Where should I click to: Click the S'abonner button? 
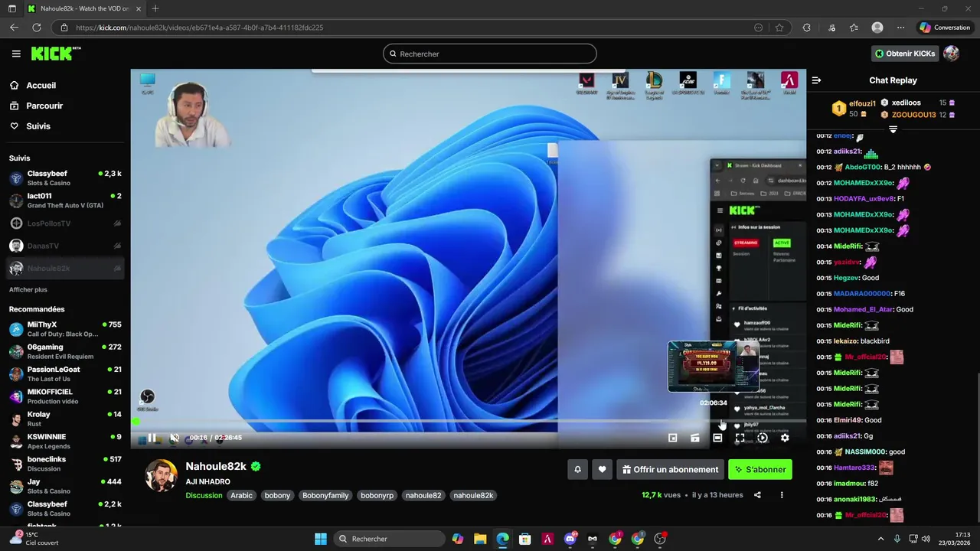760,469
